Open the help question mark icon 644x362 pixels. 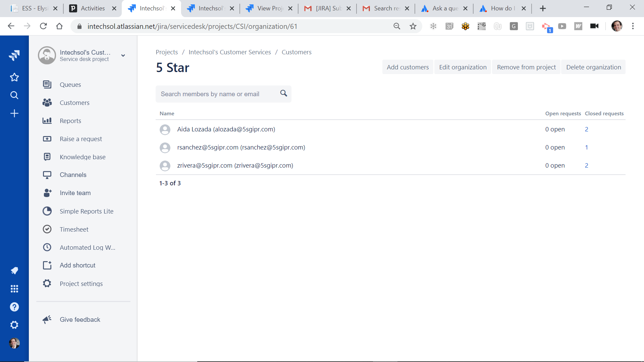click(x=14, y=307)
